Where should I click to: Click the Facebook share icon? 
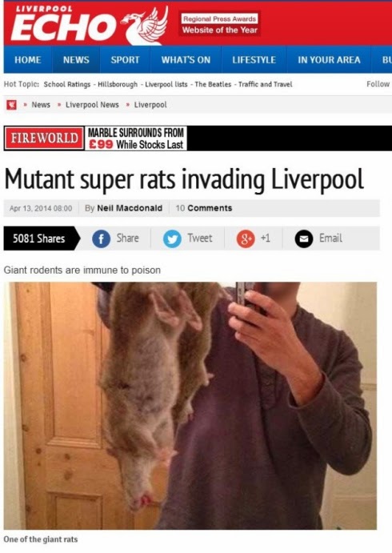pyautogui.click(x=101, y=238)
